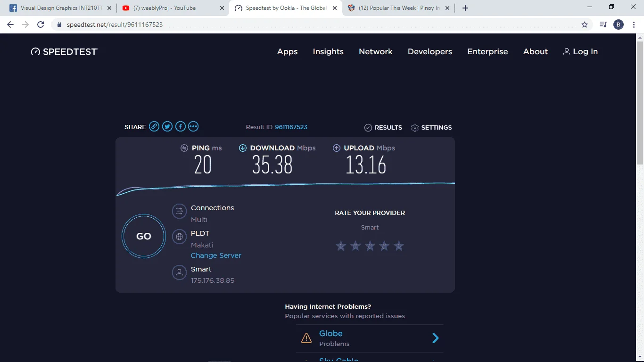This screenshot has height=362, width=644.
Task: Open the Apps menu
Action: pos(287,52)
